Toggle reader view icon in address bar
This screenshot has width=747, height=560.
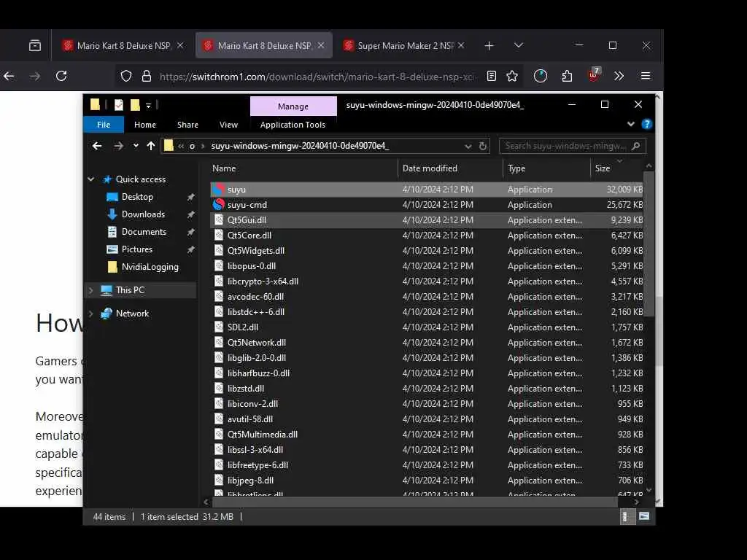(x=492, y=76)
